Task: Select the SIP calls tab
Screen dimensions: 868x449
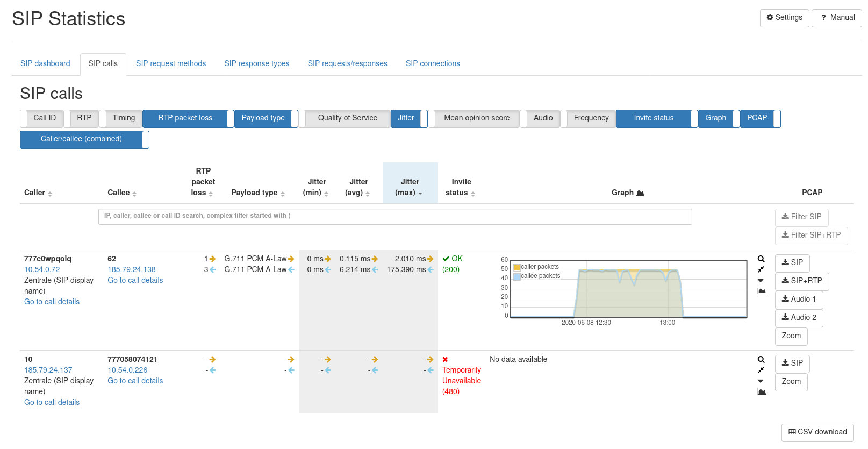Action: pos(103,64)
